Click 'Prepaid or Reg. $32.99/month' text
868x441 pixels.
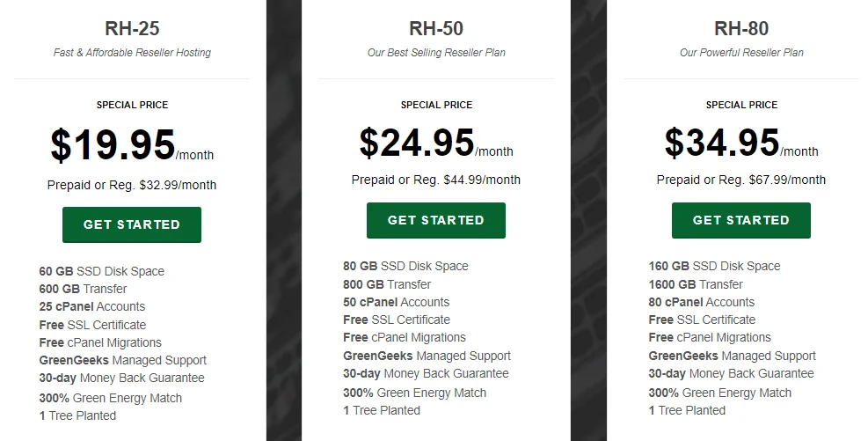[x=132, y=185]
